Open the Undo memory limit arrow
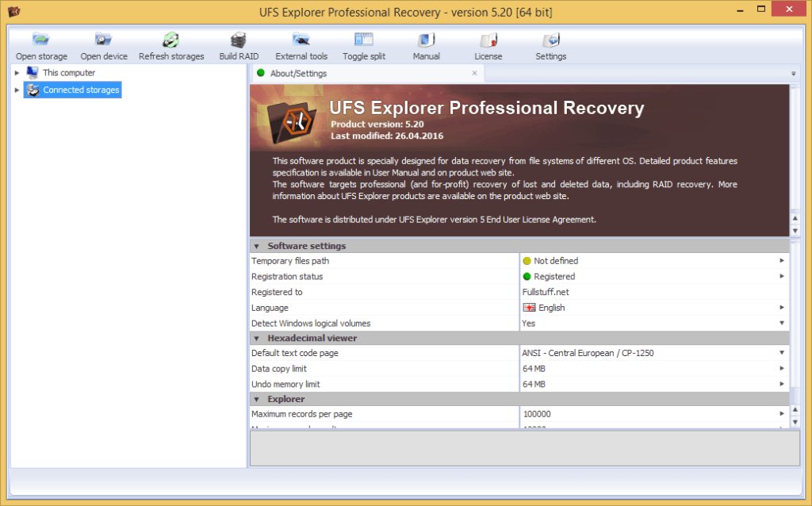The image size is (812, 506). pos(782,384)
